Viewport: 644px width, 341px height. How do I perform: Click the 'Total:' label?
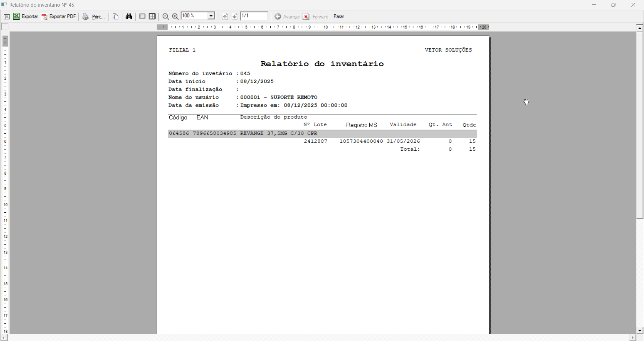pyautogui.click(x=410, y=150)
